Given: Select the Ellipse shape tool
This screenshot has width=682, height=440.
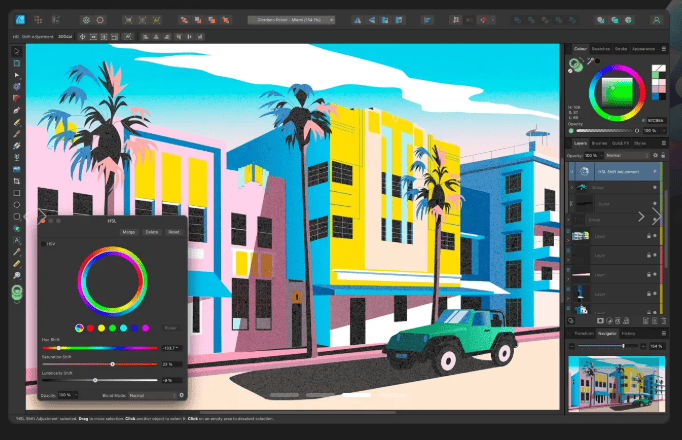Looking at the screenshot, I should pos(17,205).
